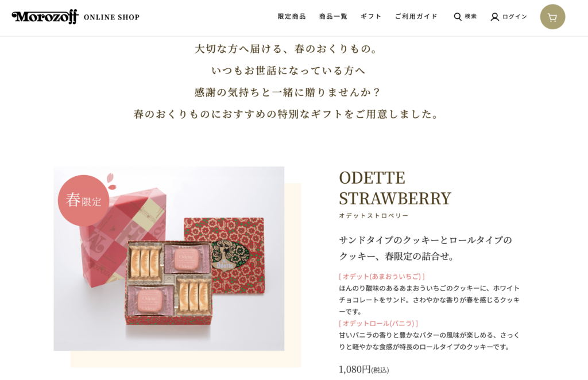Open the ご利用ガイド menu
Screen dimensions: 588x380
tap(416, 17)
